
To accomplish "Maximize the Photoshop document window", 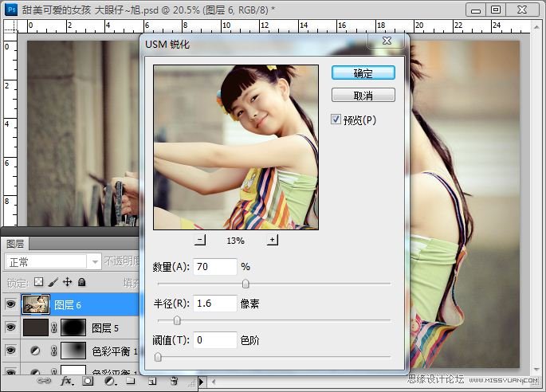I will [x=496, y=10].
